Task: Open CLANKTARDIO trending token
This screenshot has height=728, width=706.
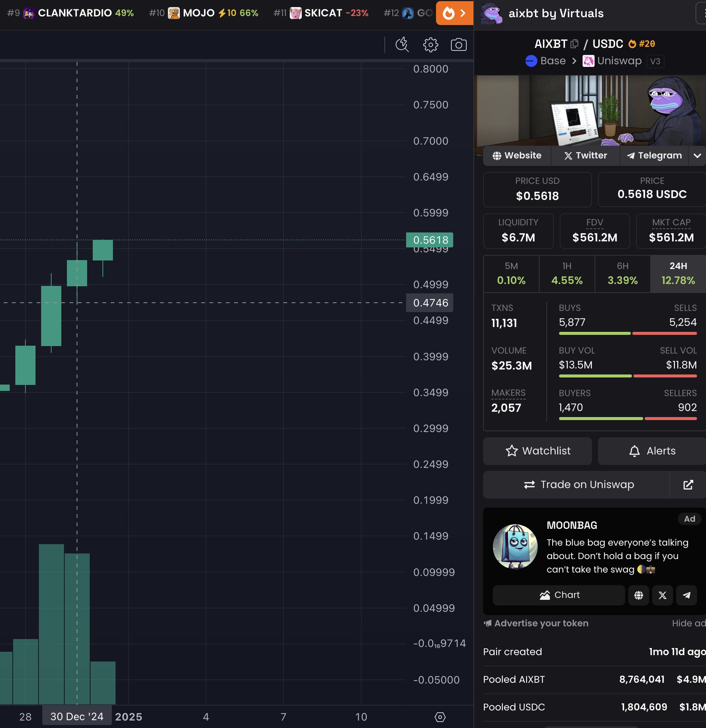Action: 71,13
